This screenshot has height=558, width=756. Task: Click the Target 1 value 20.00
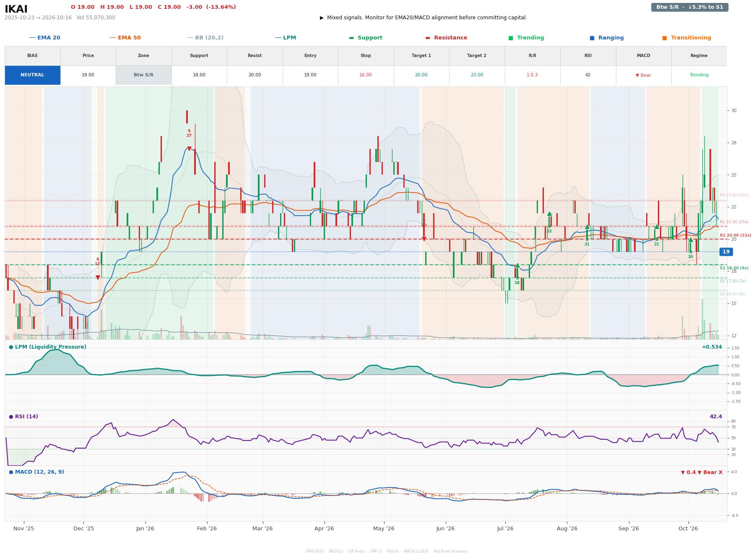(421, 75)
